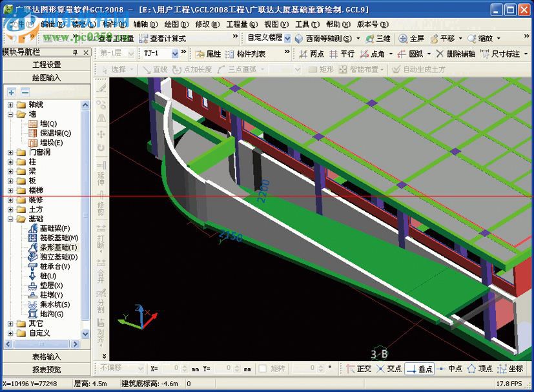This screenshot has height=392, width=534.
Task: Click the 报表预览 report preview button
Action: (x=46, y=369)
